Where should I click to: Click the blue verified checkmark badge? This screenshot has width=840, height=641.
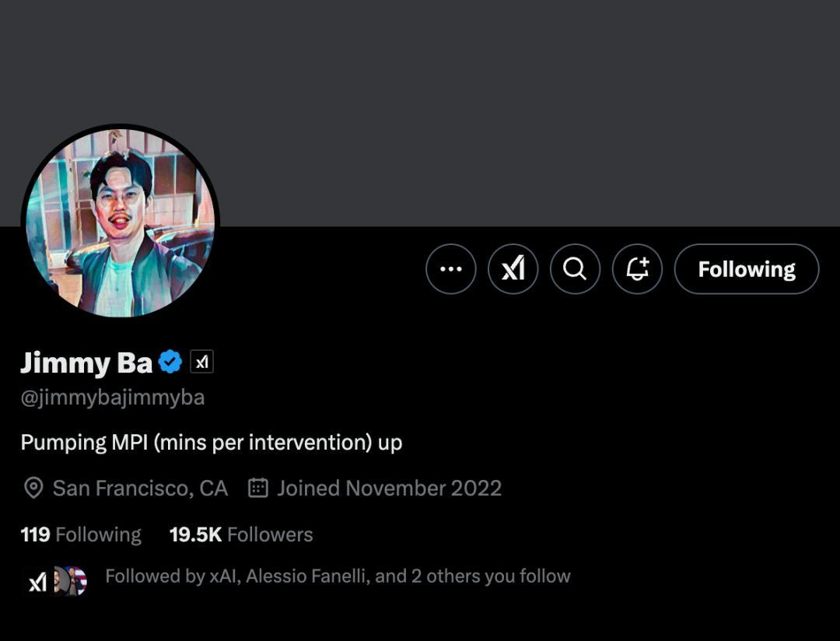(x=170, y=362)
